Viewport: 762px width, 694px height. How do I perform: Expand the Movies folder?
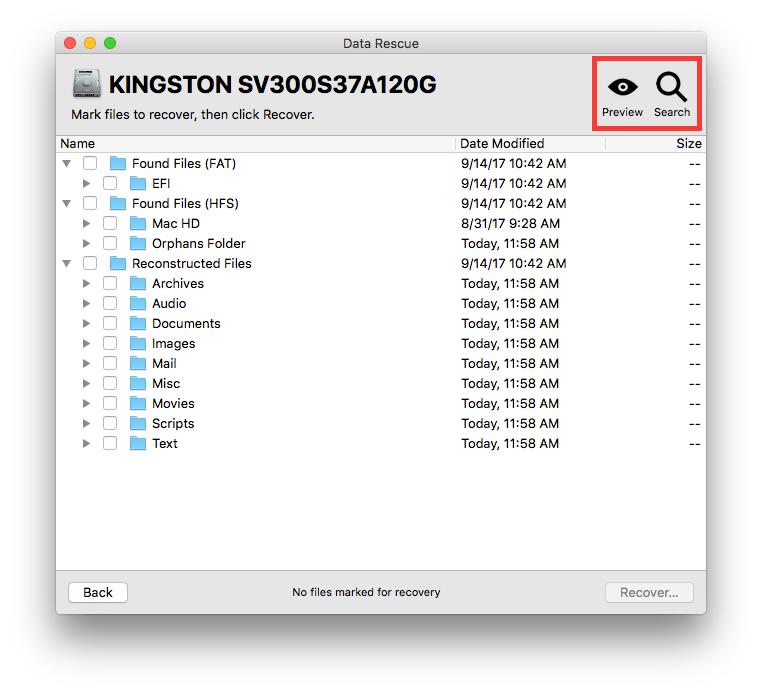click(x=86, y=403)
